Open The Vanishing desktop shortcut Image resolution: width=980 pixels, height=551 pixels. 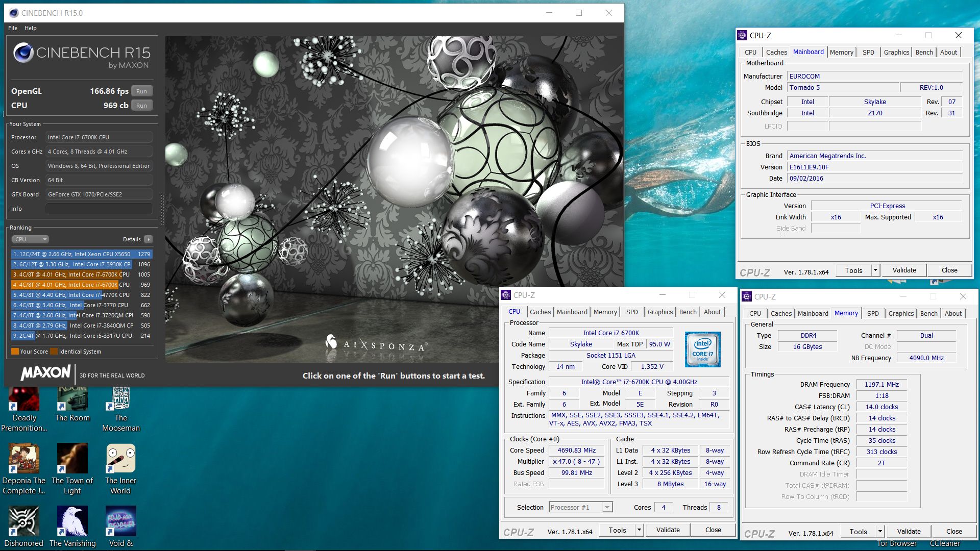[x=72, y=527]
